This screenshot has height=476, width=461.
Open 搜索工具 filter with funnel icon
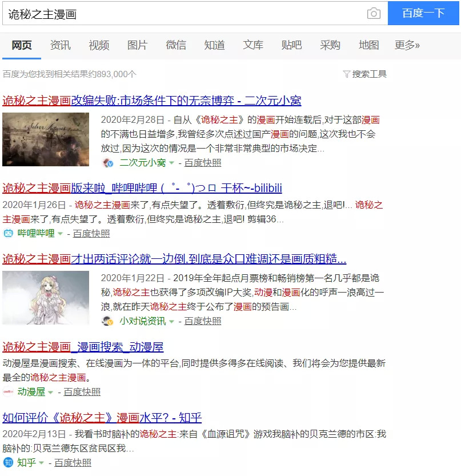click(x=364, y=74)
